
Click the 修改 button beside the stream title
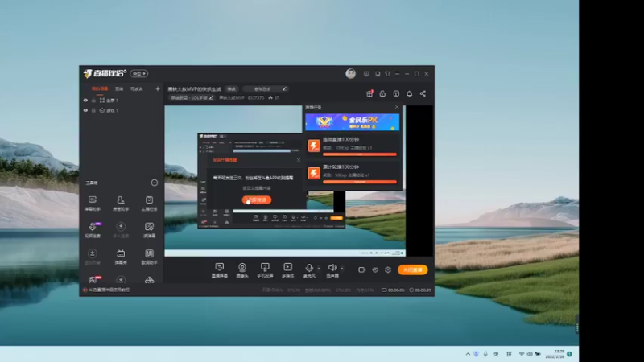tap(232, 88)
